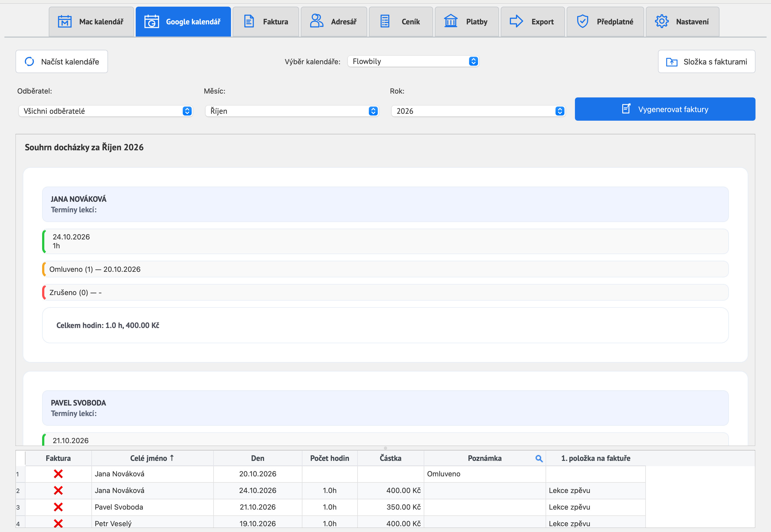This screenshot has width=771, height=532.
Task: Click the Vygenerovat faktury button
Action: [x=665, y=109]
